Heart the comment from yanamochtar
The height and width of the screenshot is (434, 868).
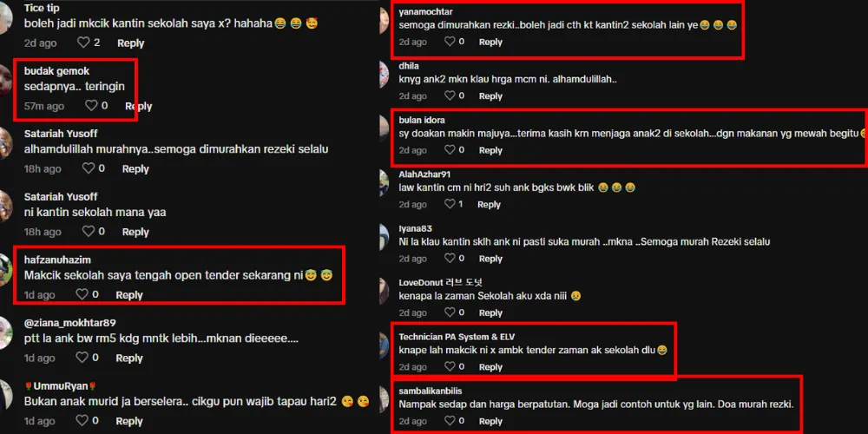450,42
